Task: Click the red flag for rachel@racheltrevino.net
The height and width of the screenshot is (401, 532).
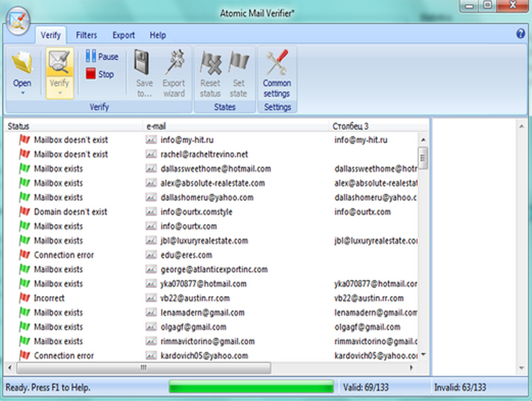Action: 25,154
